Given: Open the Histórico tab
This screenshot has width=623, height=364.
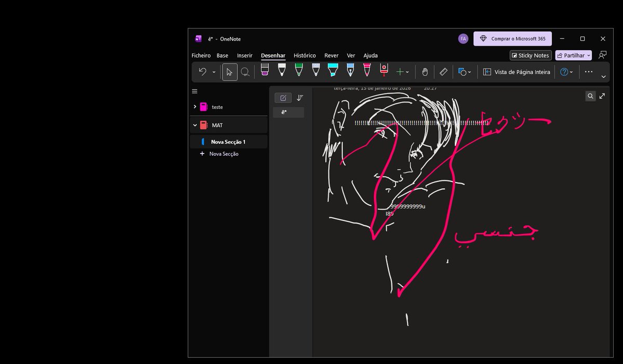Looking at the screenshot, I should pos(305,55).
